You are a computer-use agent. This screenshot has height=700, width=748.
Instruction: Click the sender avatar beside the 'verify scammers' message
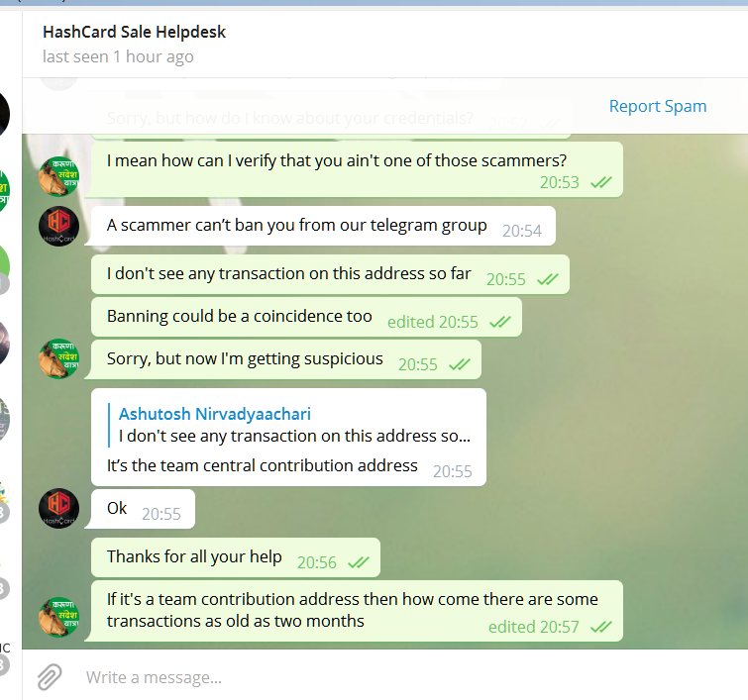point(58,177)
